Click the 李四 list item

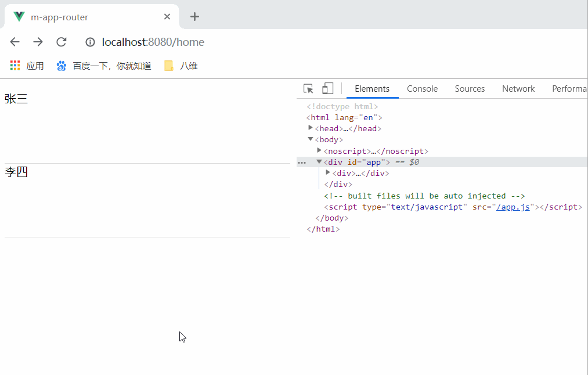click(16, 172)
